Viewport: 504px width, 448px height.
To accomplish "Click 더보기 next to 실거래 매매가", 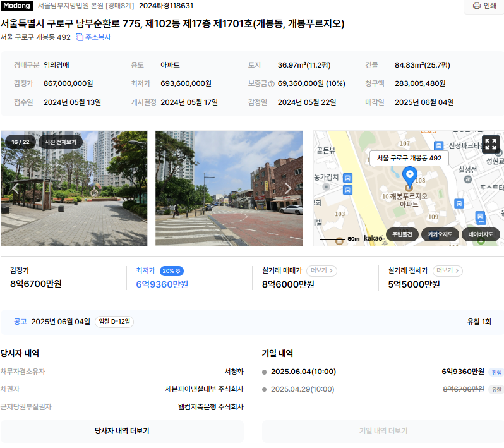I will (x=321, y=271).
